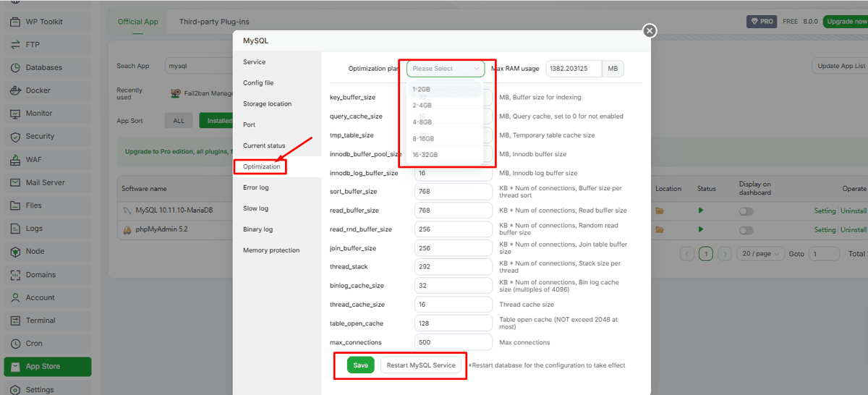Click the phpMyAdmin row's status play icon

pos(700,229)
